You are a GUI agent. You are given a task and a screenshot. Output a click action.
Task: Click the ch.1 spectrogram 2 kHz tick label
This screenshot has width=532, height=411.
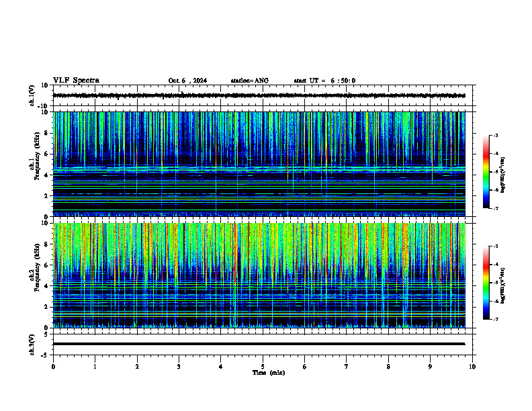point(46,196)
